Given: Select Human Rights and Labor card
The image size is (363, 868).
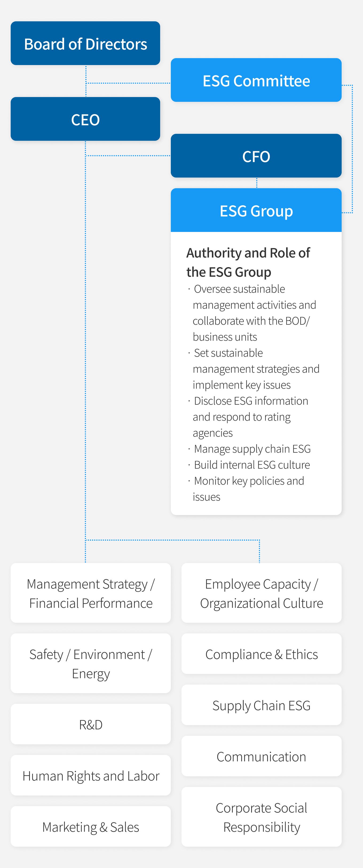Looking at the screenshot, I should 91,775.
